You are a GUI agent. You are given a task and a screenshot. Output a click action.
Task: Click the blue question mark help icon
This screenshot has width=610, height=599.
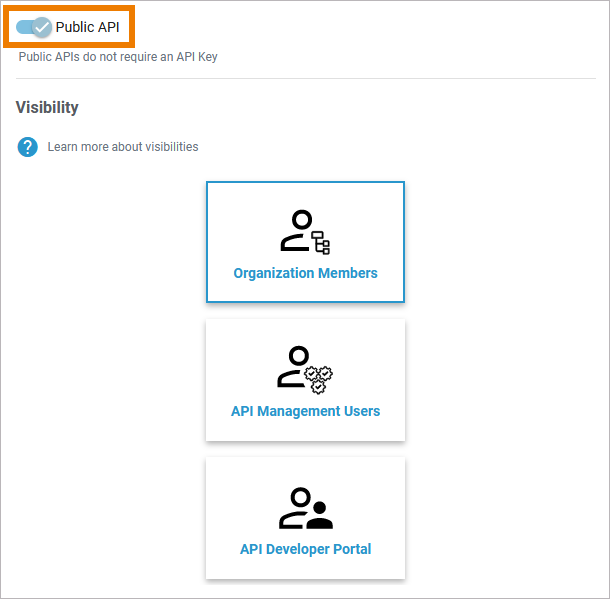pyautogui.click(x=28, y=147)
